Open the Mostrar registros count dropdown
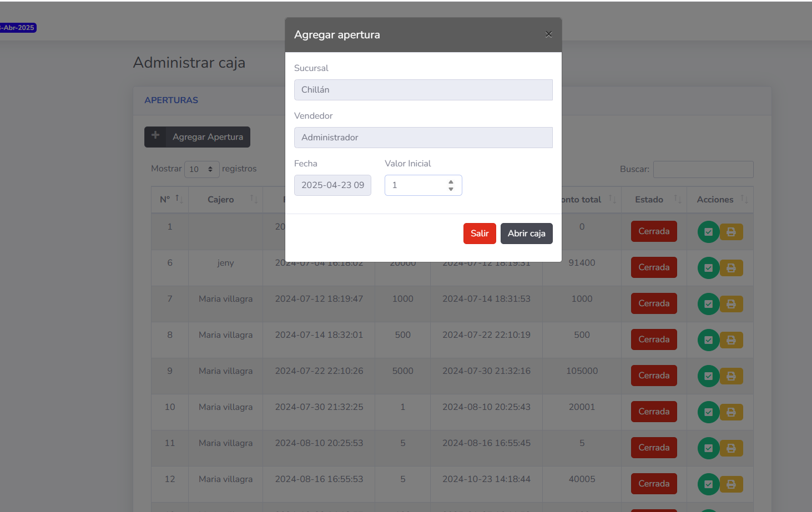812x512 pixels. coord(201,169)
